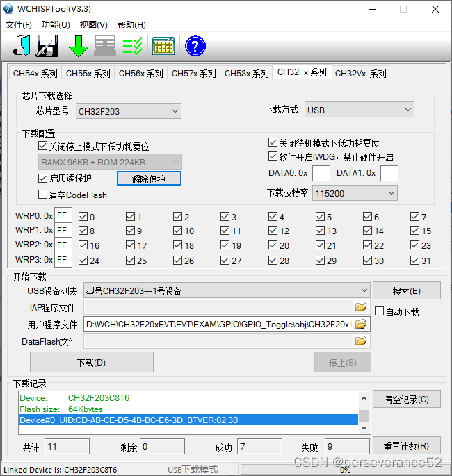This screenshot has width=452, height=476.
Task: Click the 解除保护 button
Action: 149,179
